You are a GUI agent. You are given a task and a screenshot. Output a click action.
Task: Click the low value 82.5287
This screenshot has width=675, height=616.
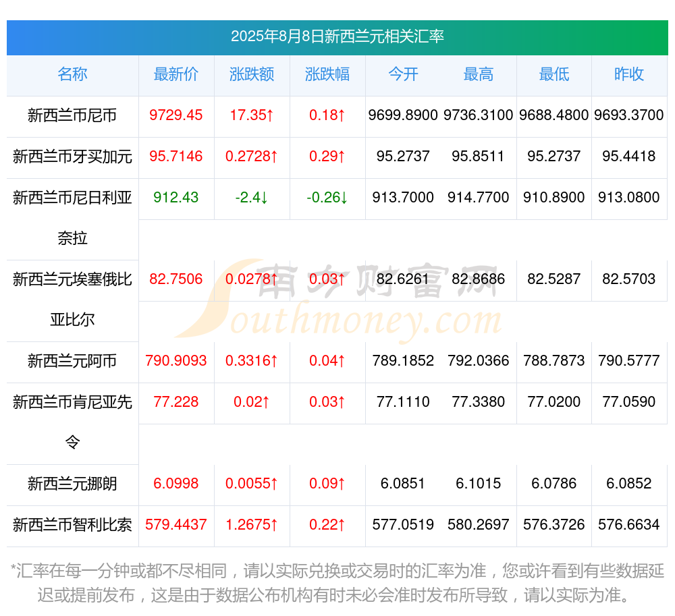[x=554, y=279]
